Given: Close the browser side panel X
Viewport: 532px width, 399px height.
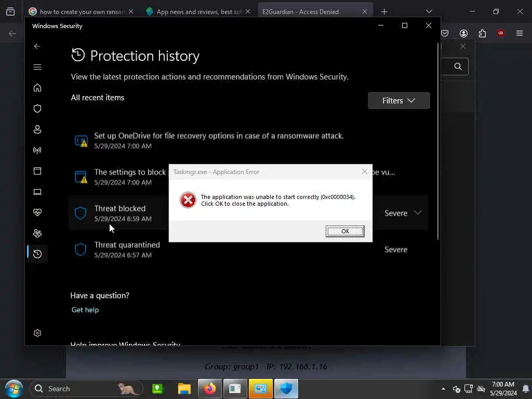Looking at the screenshot, I should coord(463,46).
